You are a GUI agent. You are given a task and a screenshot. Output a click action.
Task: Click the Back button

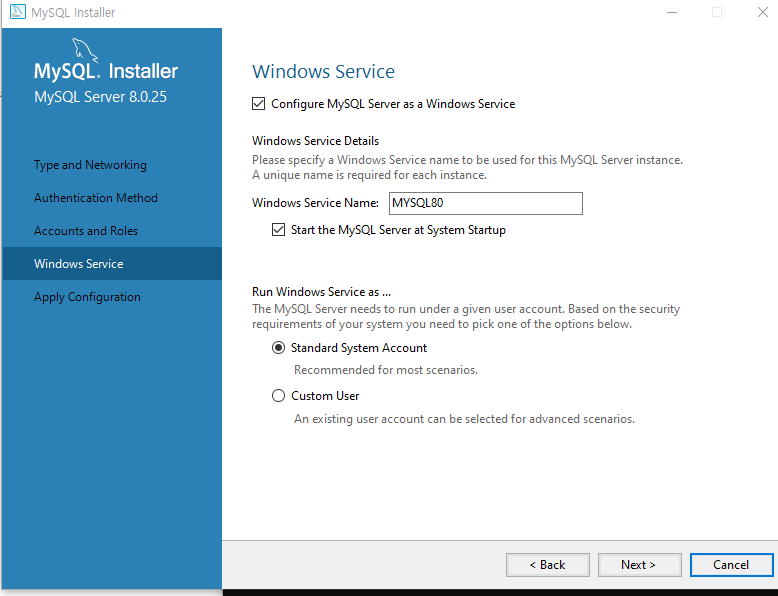tap(548, 565)
